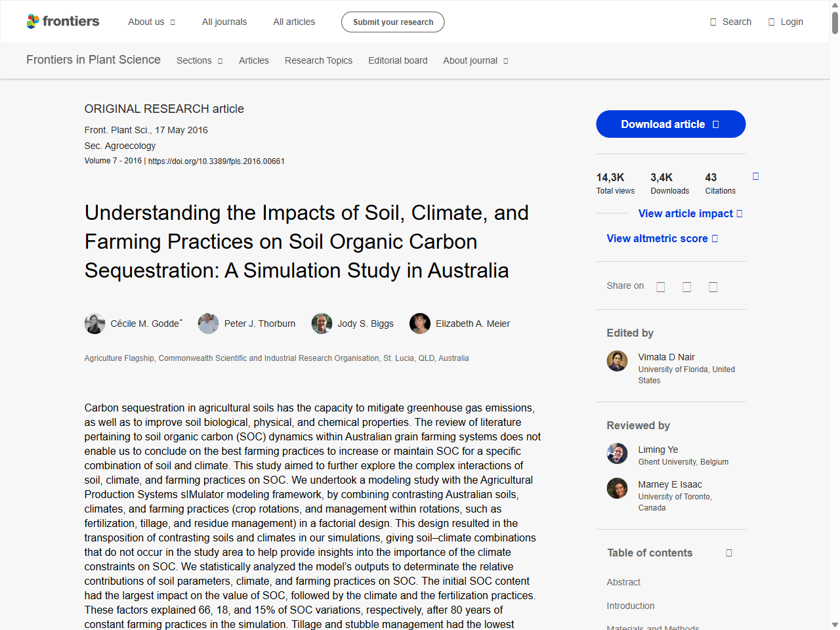This screenshot has height=630, width=840.
Task: Click View article impact
Action: coord(686,213)
